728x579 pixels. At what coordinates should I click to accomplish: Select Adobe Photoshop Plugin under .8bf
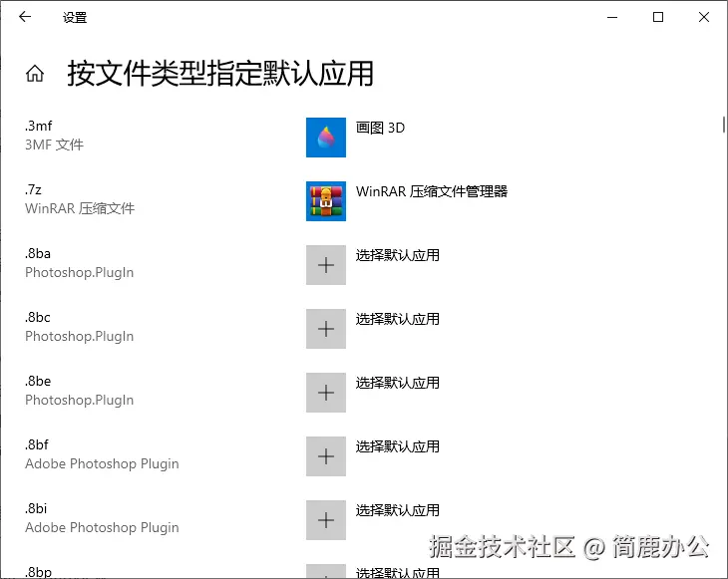click(102, 463)
